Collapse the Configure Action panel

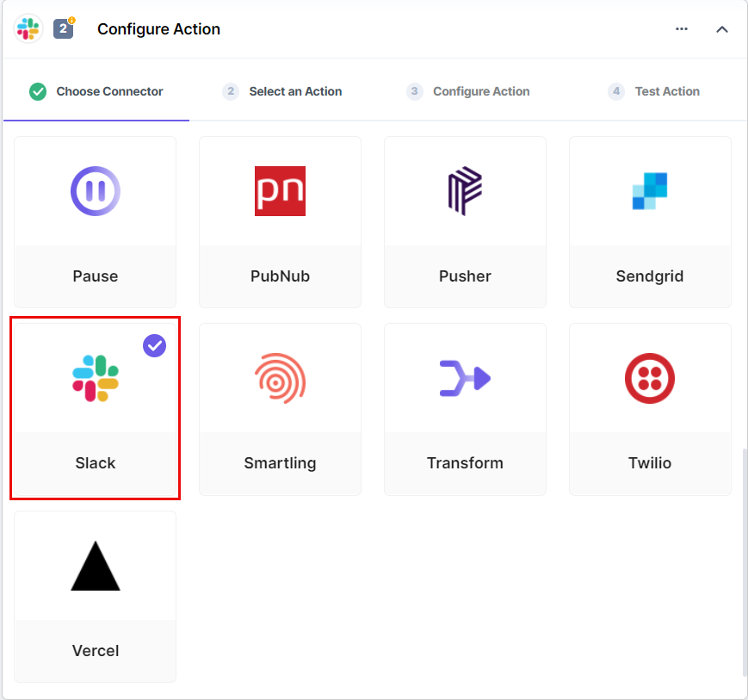(722, 29)
